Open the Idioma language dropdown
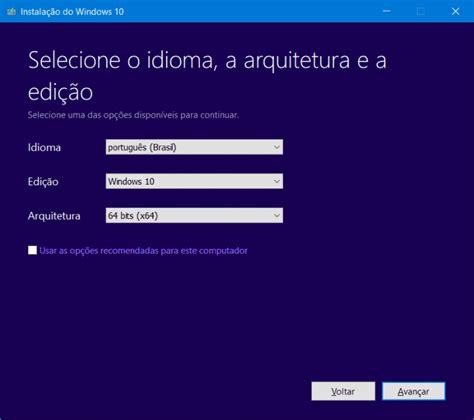The width and height of the screenshot is (474, 420). coord(194,147)
